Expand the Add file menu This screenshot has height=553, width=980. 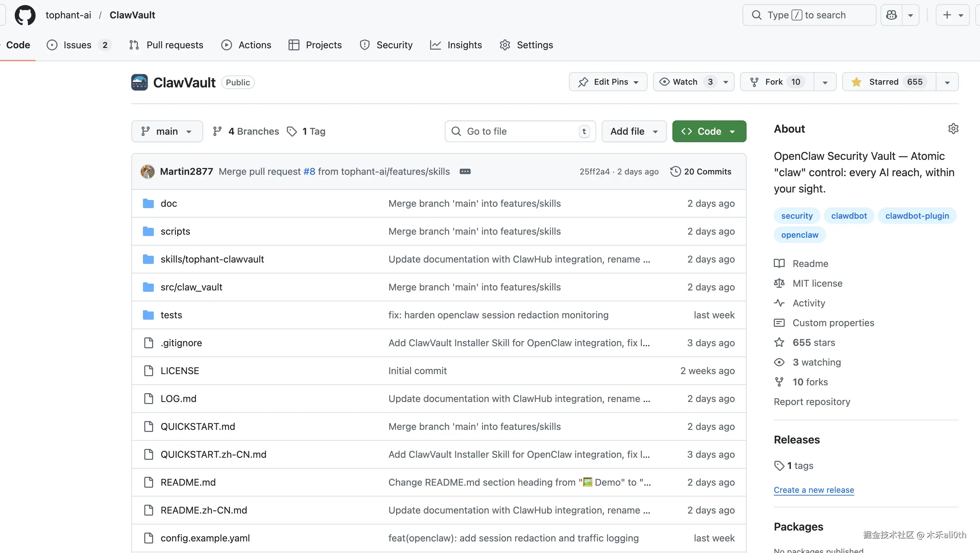tap(634, 131)
